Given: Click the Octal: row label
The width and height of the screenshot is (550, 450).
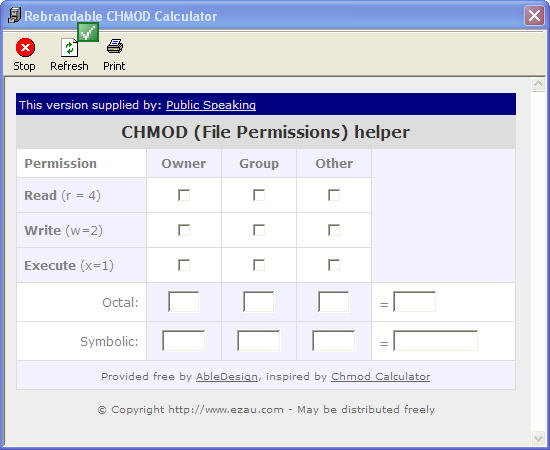Looking at the screenshot, I should pos(120,302).
